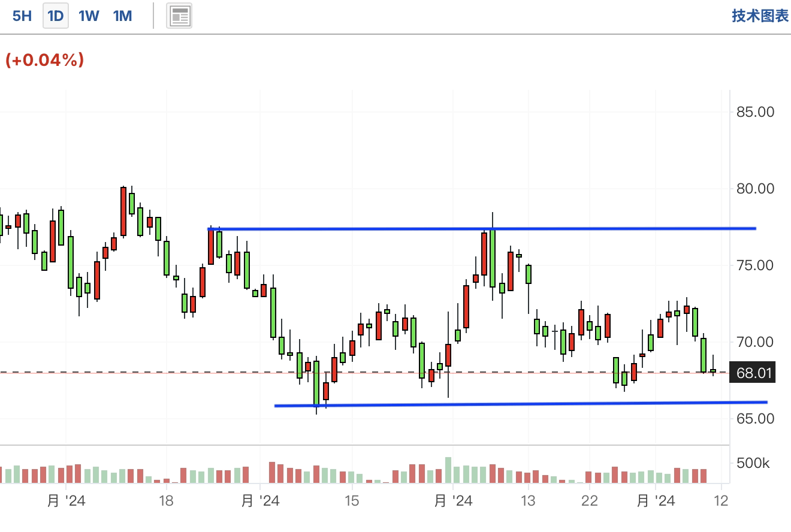Click the 70.00 price axis label

click(755, 342)
